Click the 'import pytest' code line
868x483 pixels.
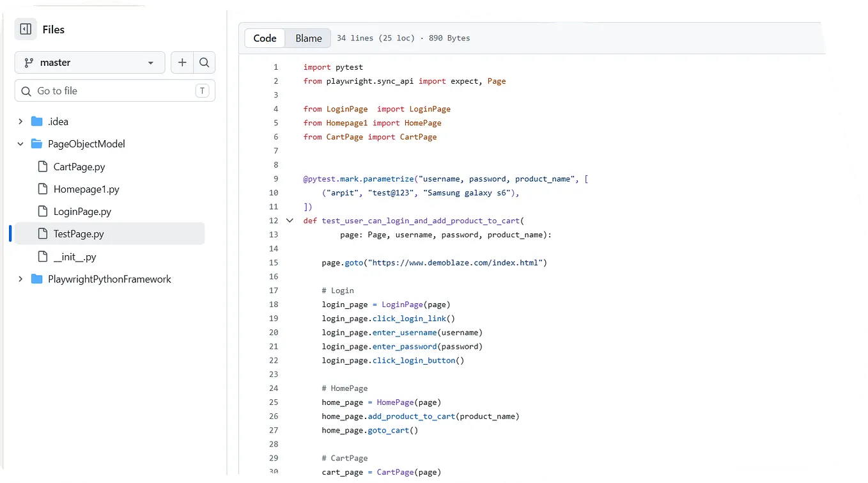coord(333,67)
